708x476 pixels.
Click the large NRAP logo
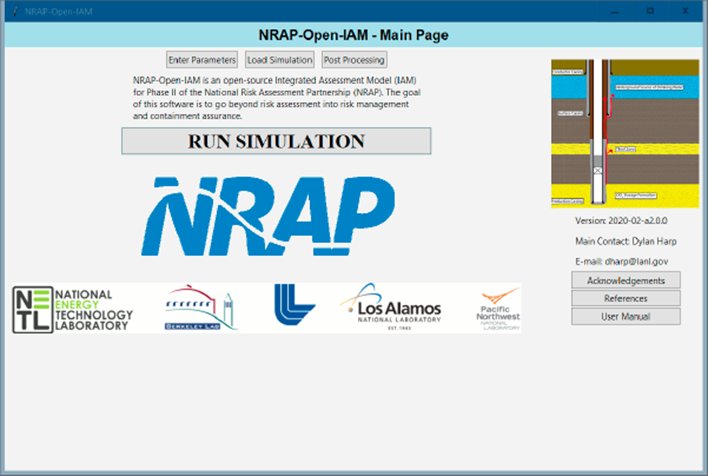pyautogui.click(x=268, y=216)
